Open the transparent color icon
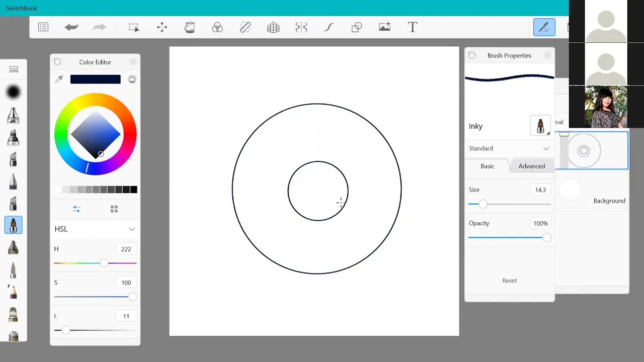This screenshot has height=362, width=644. pos(132,79)
